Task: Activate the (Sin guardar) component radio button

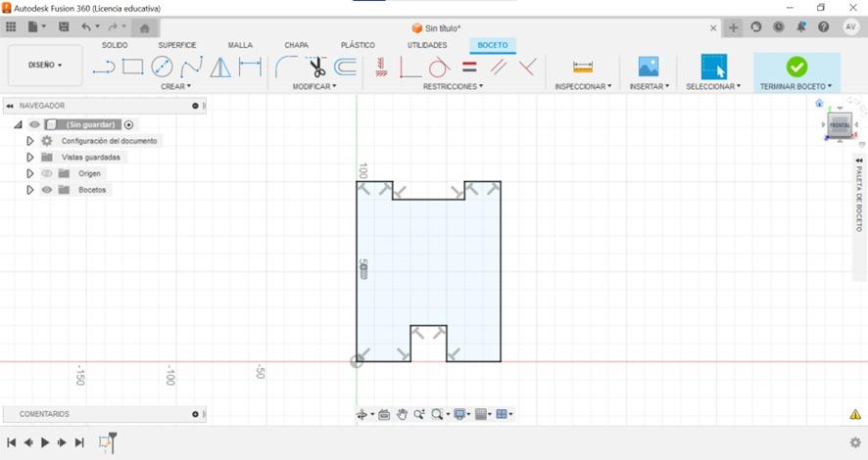Action: coord(129,125)
